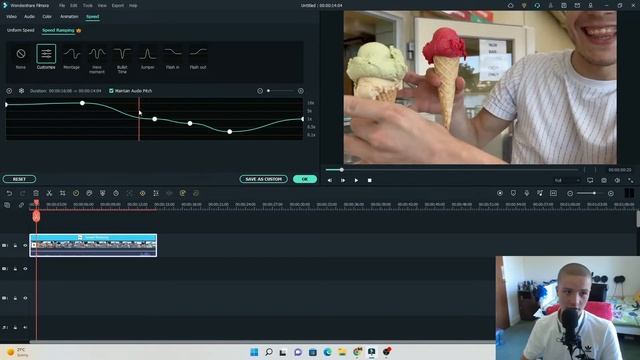The image size is (640, 360).
Task: Confirm with the OK button
Action: click(304, 179)
